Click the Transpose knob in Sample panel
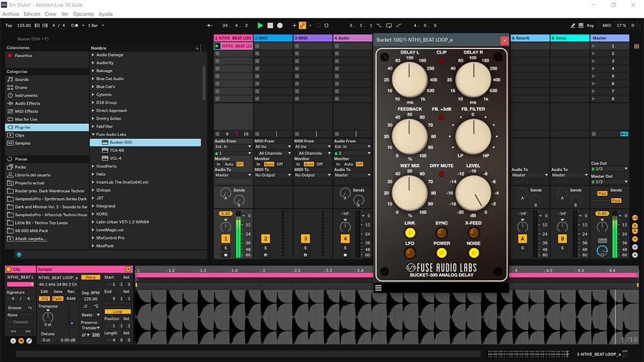Screen dimensions: 644x362 tap(48, 317)
